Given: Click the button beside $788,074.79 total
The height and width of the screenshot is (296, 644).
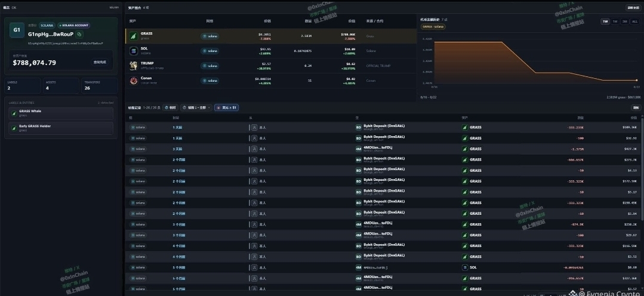Looking at the screenshot, I should click(x=100, y=63).
